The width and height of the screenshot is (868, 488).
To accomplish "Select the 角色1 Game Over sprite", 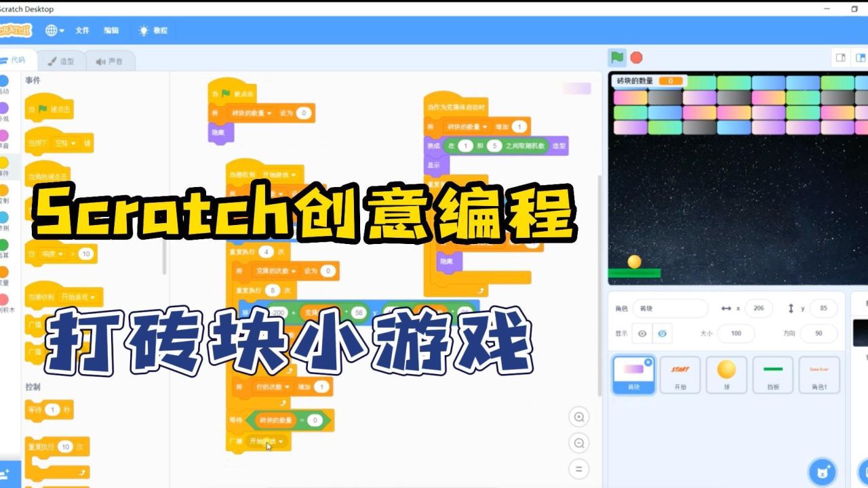I will click(819, 376).
